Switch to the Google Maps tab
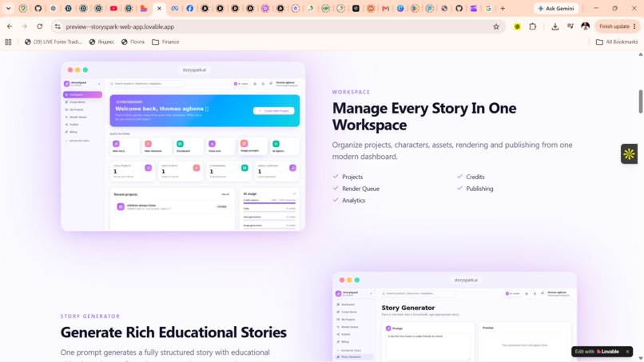 (x=23, y=8)
